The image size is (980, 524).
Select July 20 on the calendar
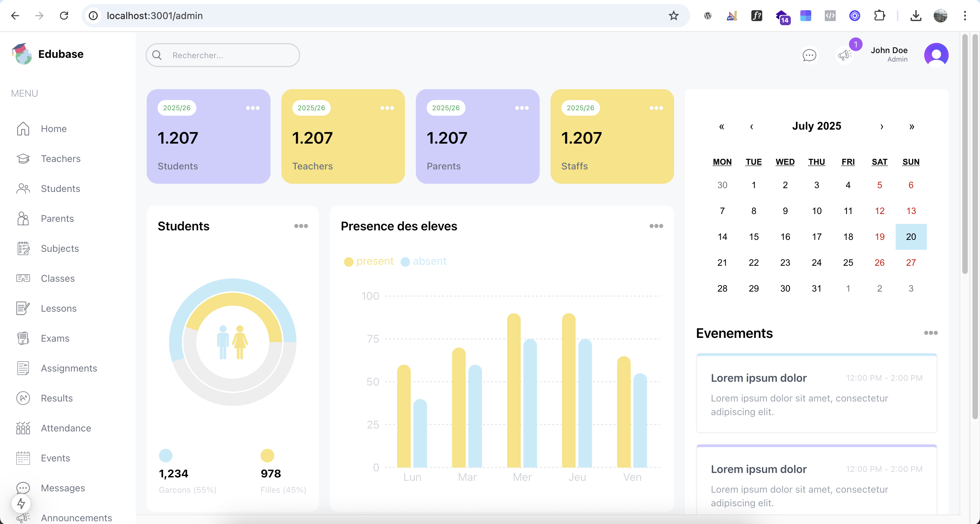click(911, 237)
